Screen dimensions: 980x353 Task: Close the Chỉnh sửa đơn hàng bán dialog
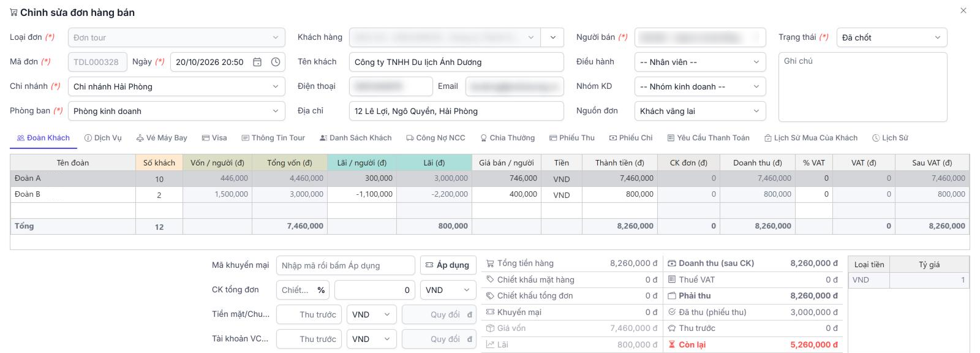click(x=963, y=10)
